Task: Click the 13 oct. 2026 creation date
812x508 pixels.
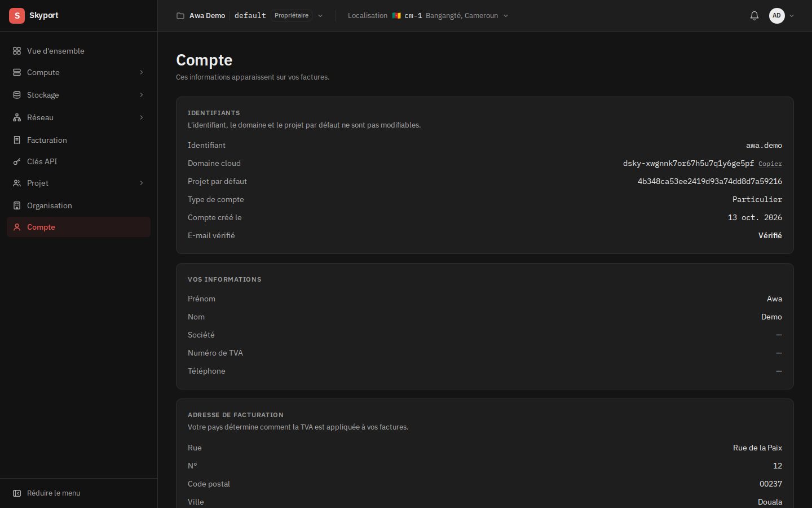Action: [755, 218]
